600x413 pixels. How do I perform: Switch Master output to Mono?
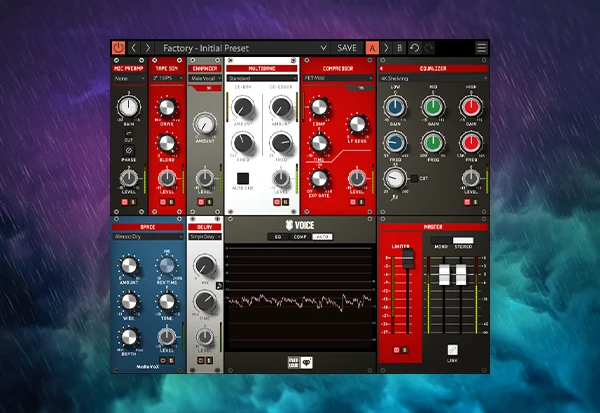(441, 240)
